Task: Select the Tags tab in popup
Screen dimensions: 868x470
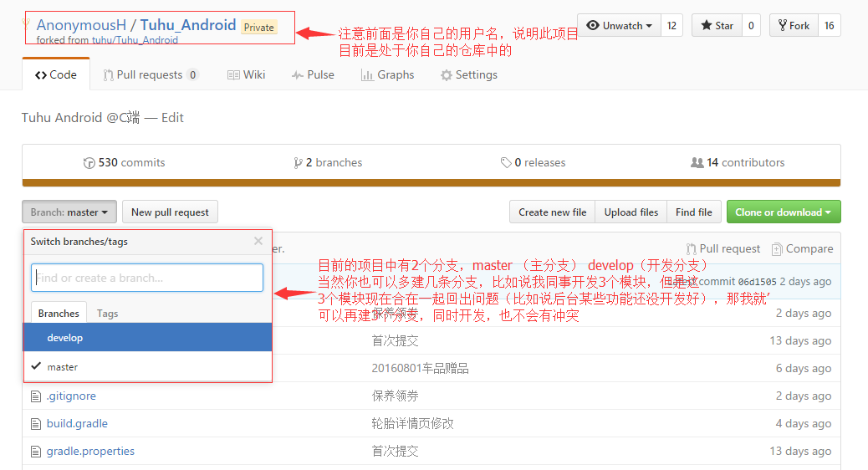Action: point(107,314)
